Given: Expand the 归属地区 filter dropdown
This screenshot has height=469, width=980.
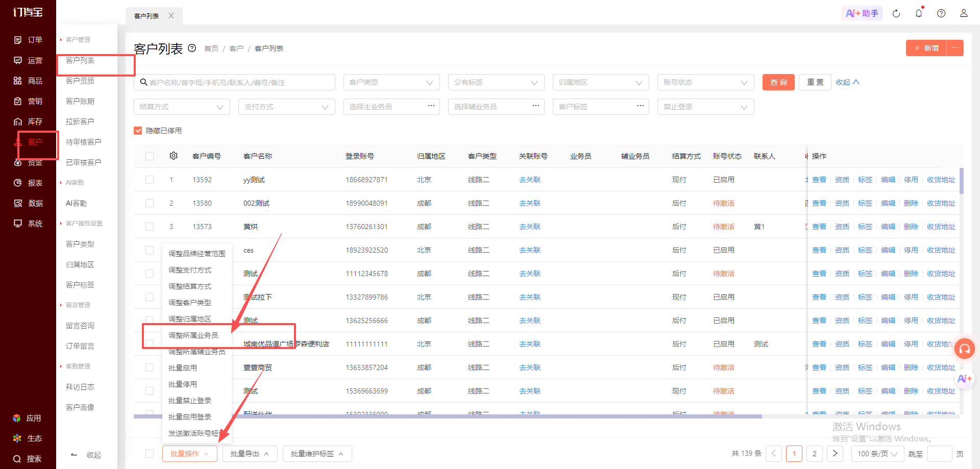Looking at the screenshot, I should coord(601,82).
